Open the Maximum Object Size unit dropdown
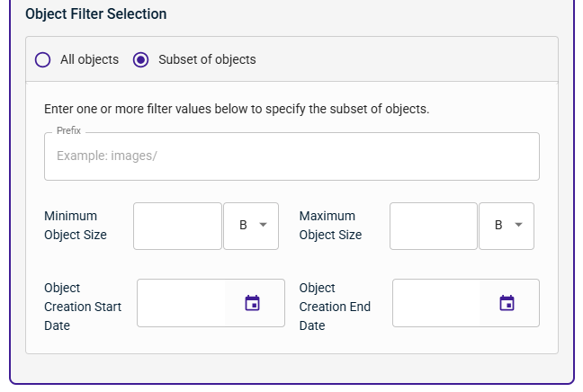This screenshot has height=392, width=583. [x=507, y=226]
